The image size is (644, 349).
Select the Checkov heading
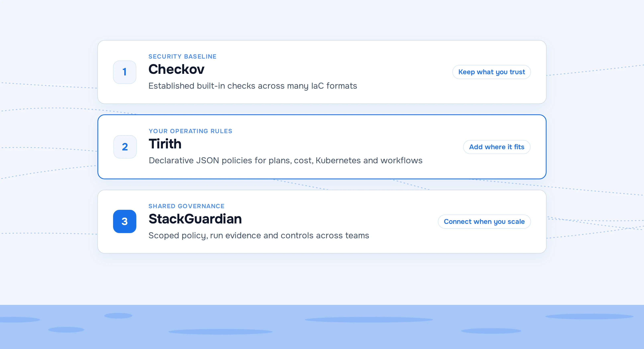click(176, 69)
